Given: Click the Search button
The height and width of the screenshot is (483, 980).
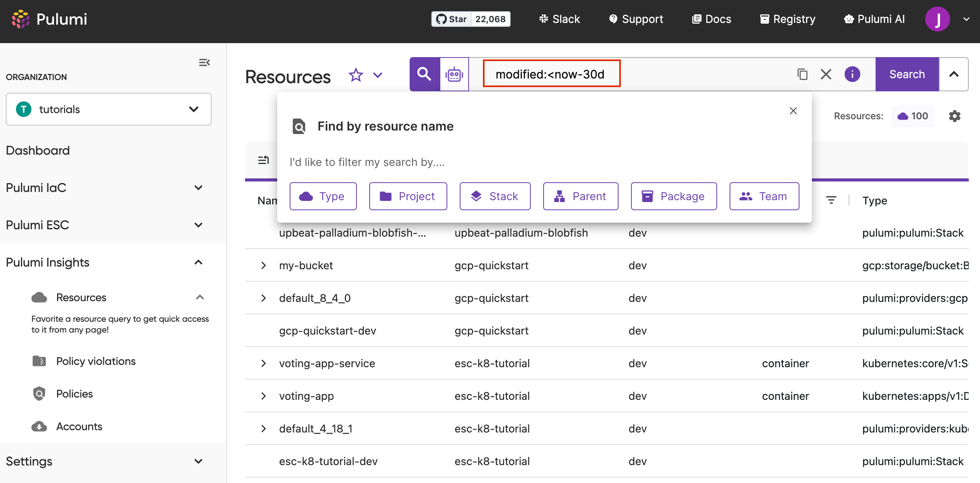Looking at the screenshot, I should 907,74.
